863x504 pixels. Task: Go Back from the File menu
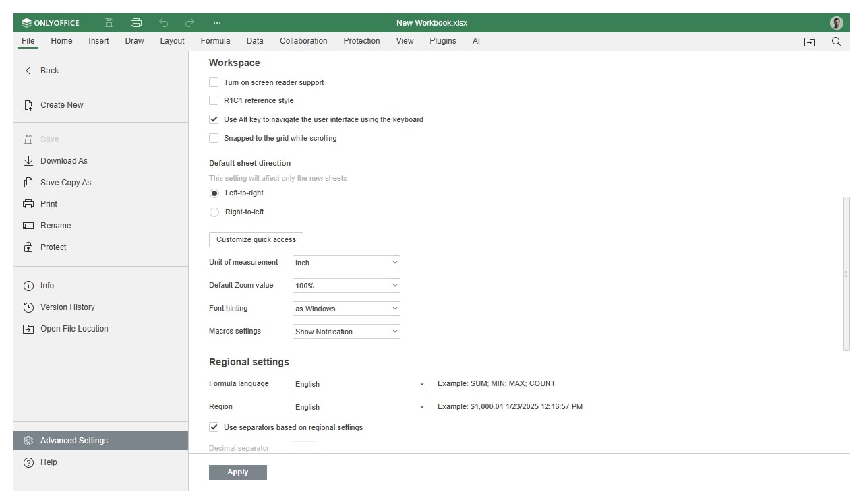click(100, 71)
